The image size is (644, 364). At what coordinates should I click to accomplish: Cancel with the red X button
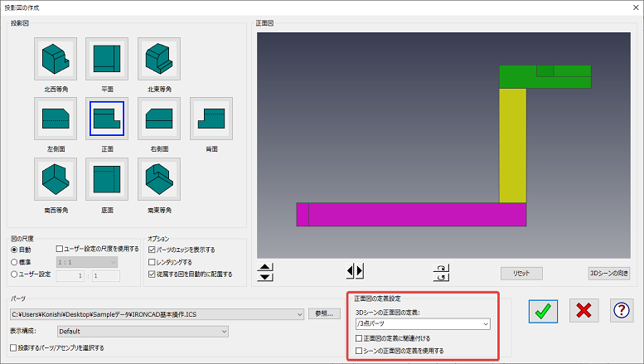coord(583,311)
